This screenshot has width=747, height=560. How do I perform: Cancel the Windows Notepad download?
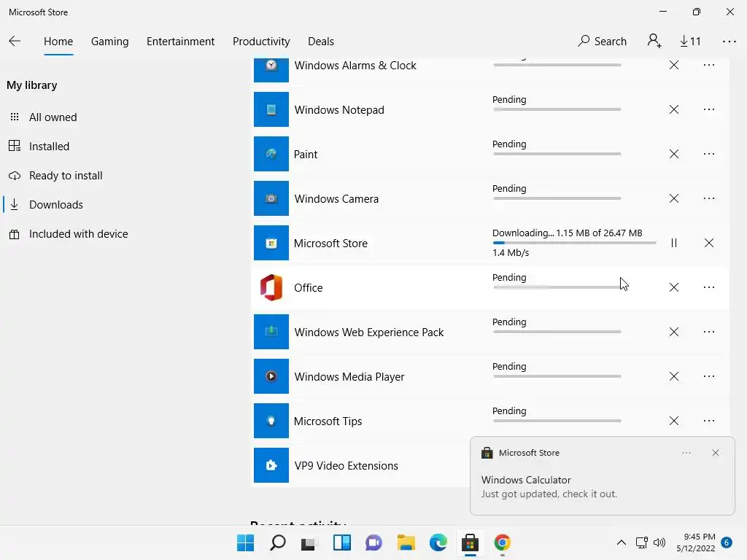(673, 109)
